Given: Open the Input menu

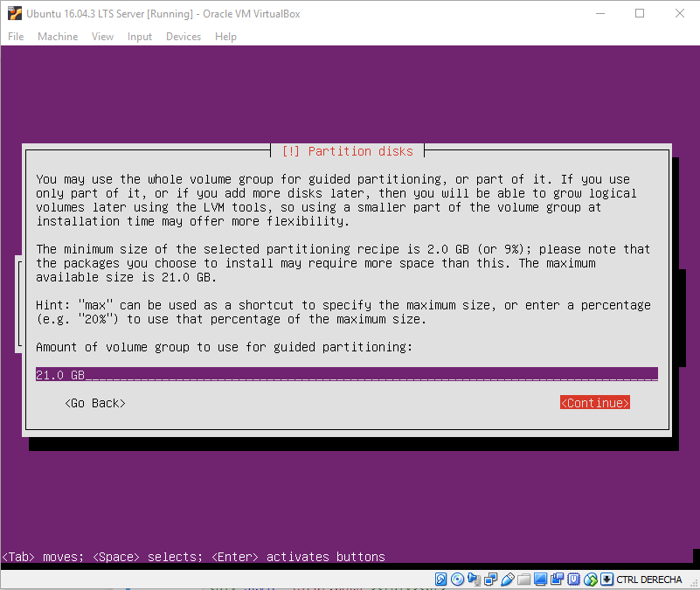Looking at the screenshot, I should (140, 37).
